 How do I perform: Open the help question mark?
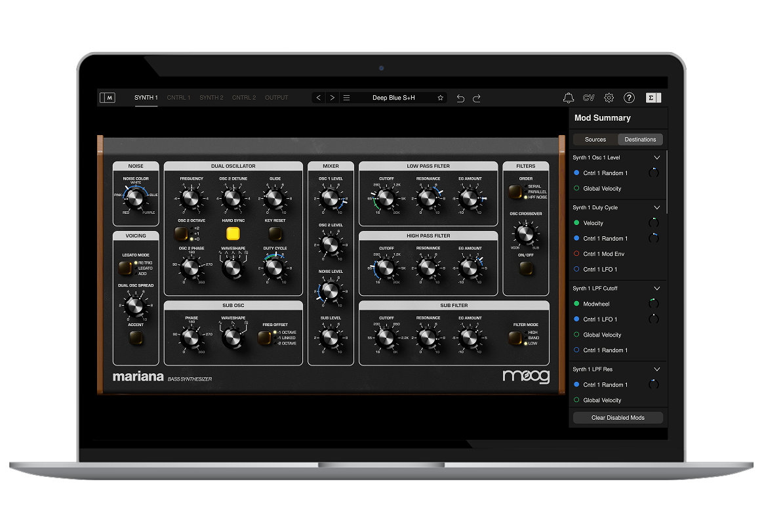(x=629, y=98)
